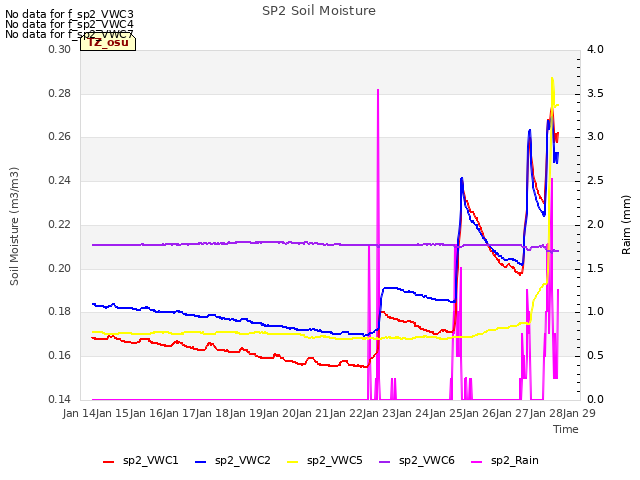The height and width of the screenshot is (480, 640).
Task: Select the sp2_VWC5 legend label
Action: point(335,461)
